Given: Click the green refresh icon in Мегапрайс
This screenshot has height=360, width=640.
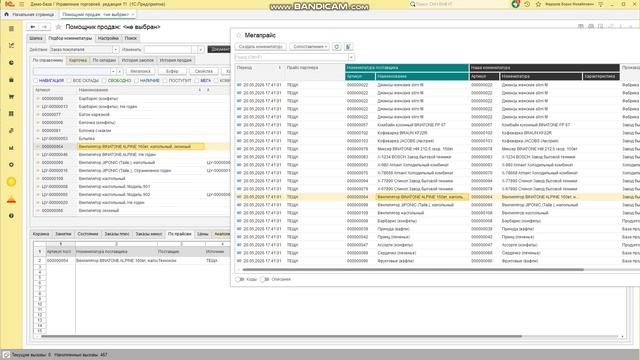Looking at the screenshot, I should point(337,47).
